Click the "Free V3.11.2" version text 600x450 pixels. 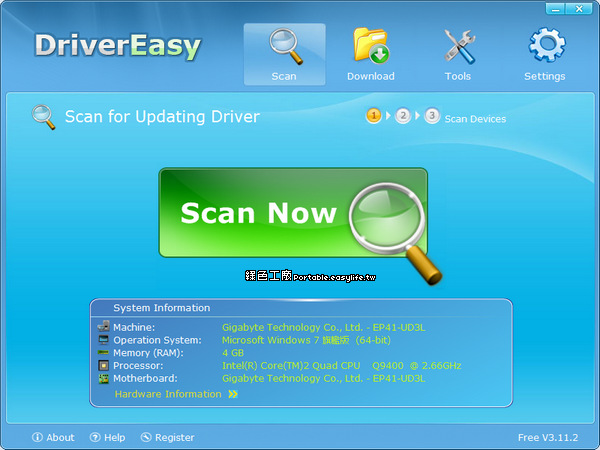coord(548,437)
